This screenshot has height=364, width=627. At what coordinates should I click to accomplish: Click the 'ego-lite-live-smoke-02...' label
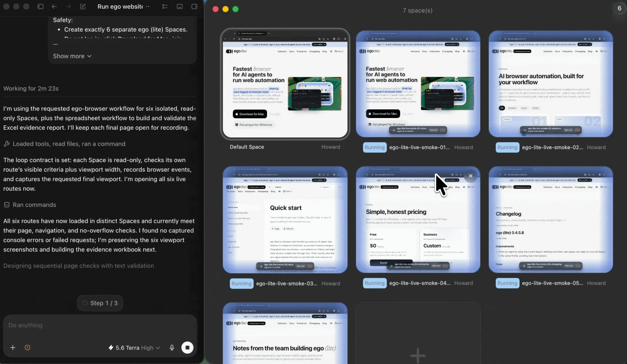tap(553, 147)
